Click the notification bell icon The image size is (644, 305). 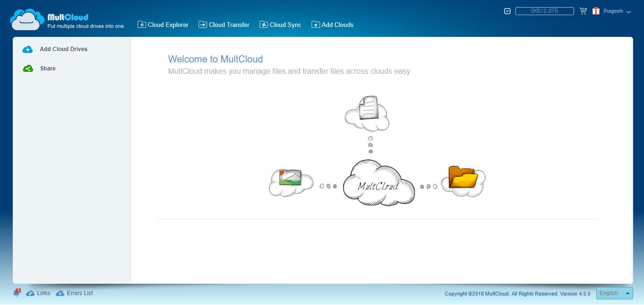click(17, 293)
